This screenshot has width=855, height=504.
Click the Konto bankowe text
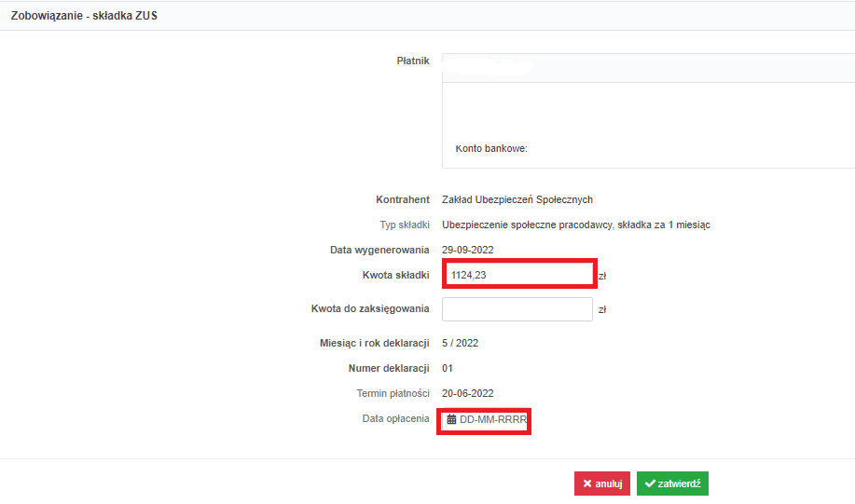(491, 148)
